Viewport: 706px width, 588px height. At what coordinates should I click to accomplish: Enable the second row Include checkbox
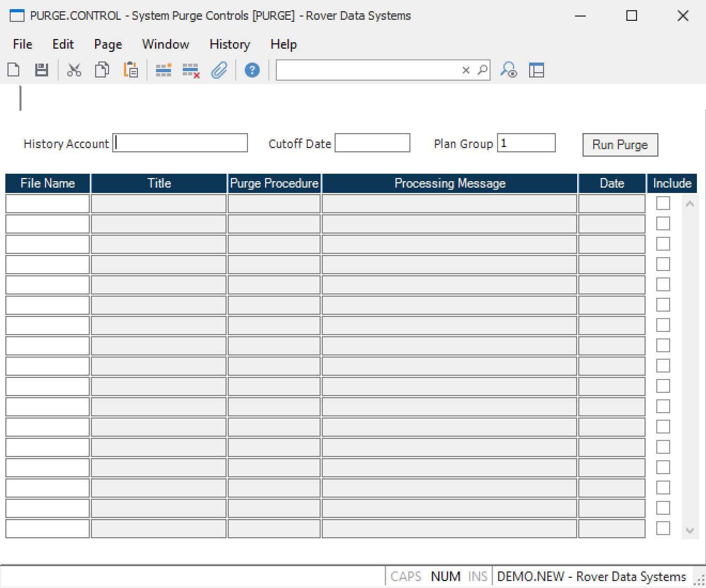tap(663, 223)
